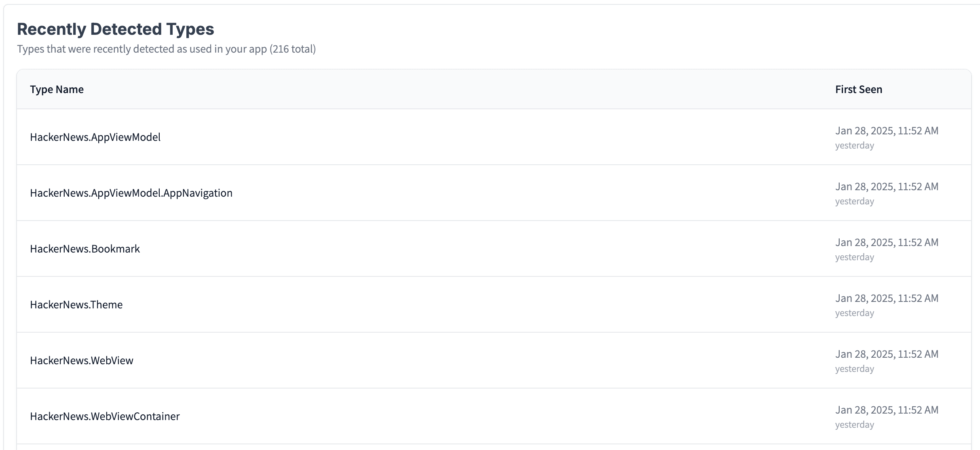Image resolution: width=980 pixels, height=450 pixels.
Task: Select the HackerNews.AppViewModel type name
Action: click(x=95, y=137)
